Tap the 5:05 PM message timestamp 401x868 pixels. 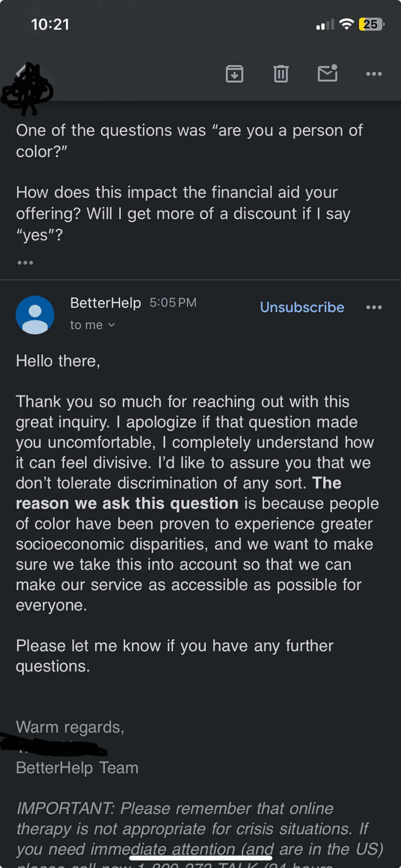(173, 302)
